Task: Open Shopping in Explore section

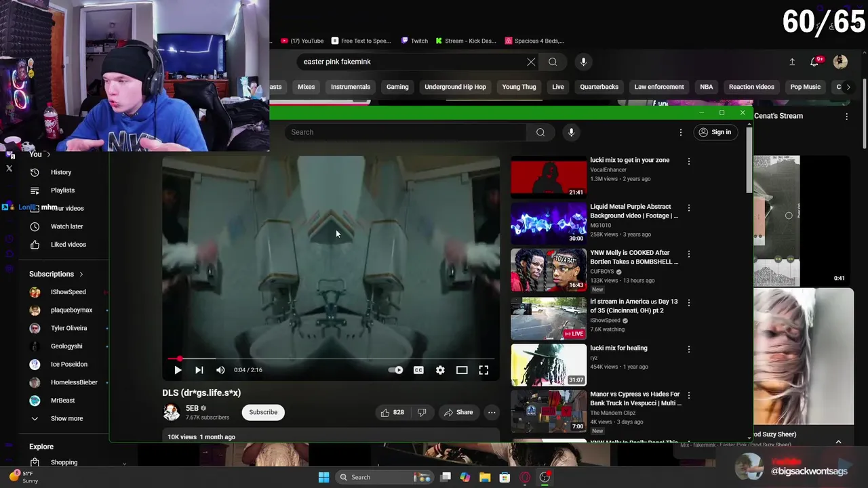Action: (64, 462)
